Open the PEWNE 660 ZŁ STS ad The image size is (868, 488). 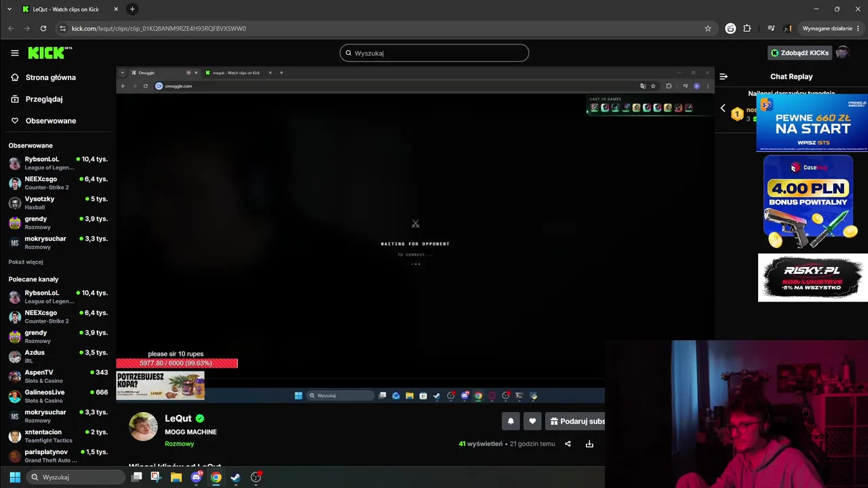click(812, 123)
